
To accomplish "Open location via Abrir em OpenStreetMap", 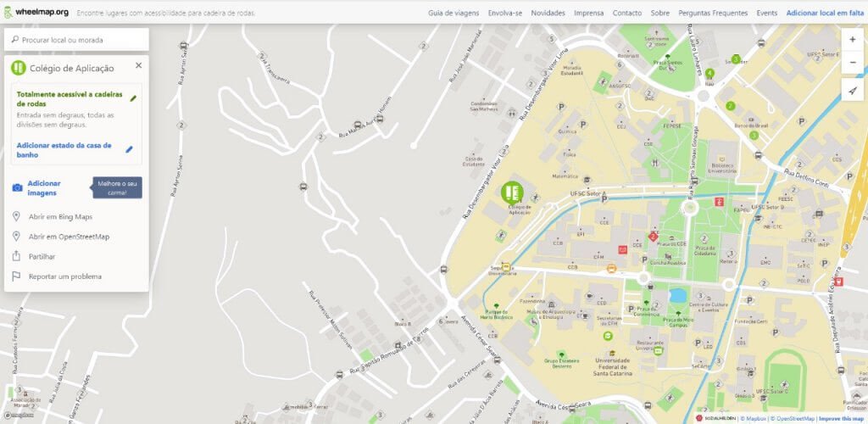I will (x=70, y=237).
